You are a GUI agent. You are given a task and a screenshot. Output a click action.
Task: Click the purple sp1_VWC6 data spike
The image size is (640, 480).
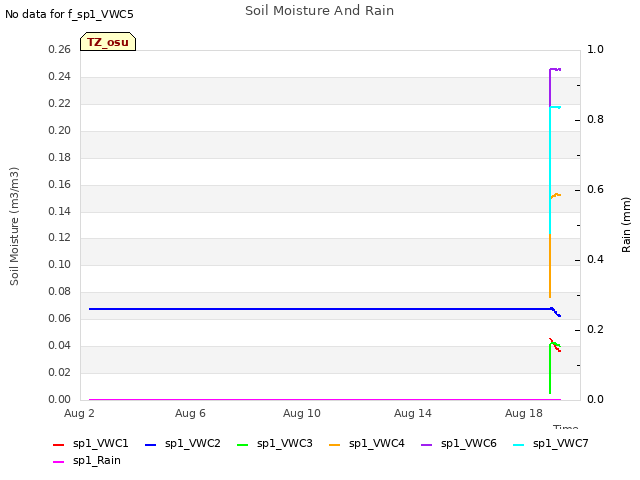(550, 88)
